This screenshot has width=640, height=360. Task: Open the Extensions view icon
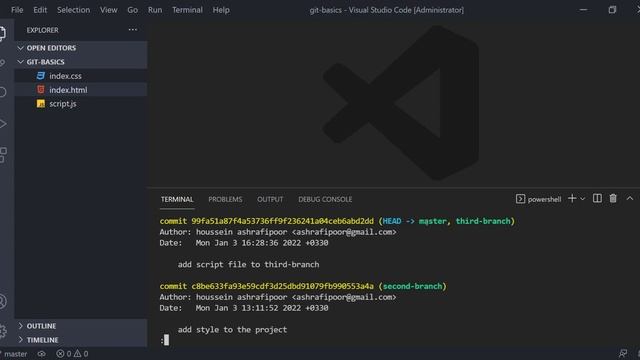coord(3,155)
